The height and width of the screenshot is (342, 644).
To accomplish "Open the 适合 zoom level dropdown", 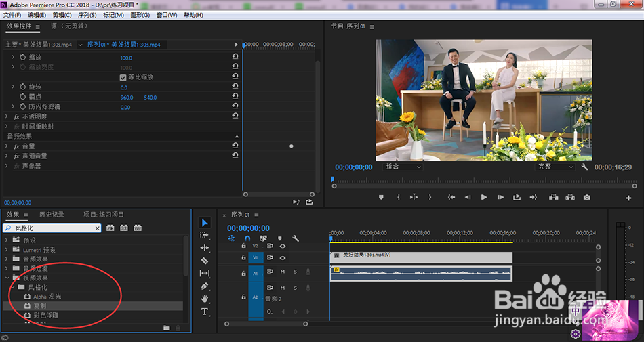I will 403,167.
